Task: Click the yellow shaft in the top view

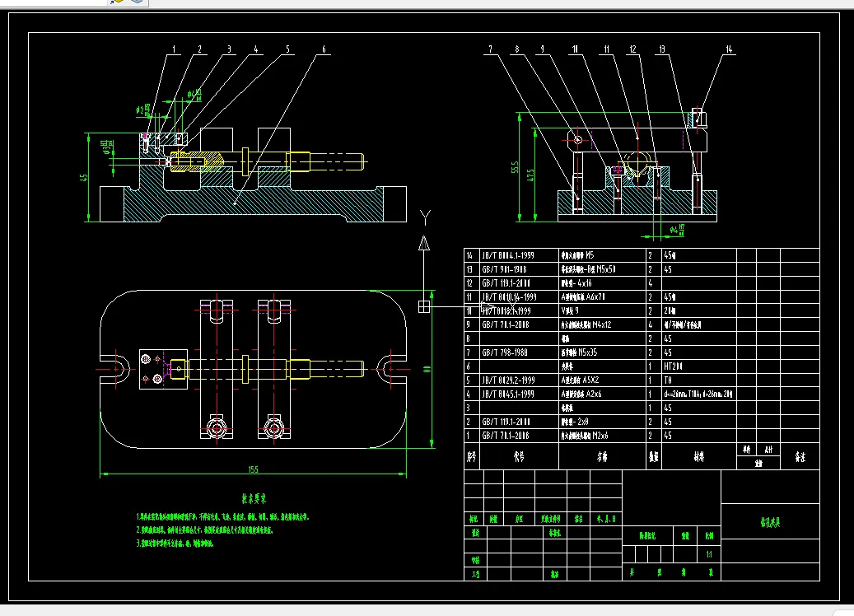Action: [267, 369]
